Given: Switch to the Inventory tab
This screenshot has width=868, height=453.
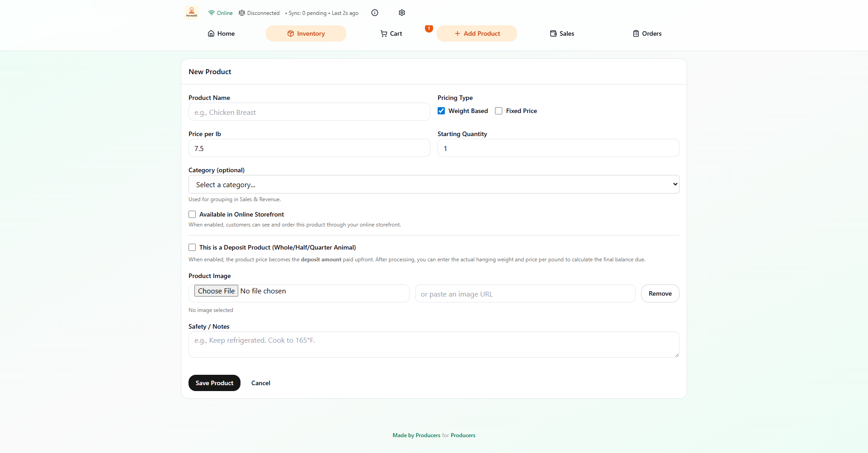Looking at the screenshot, I should point(306,33).
